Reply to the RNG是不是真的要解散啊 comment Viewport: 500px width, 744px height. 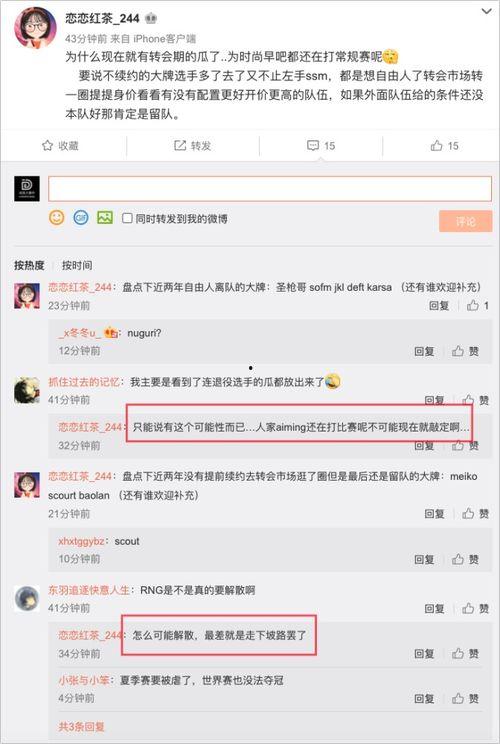[x=434, y=608]
